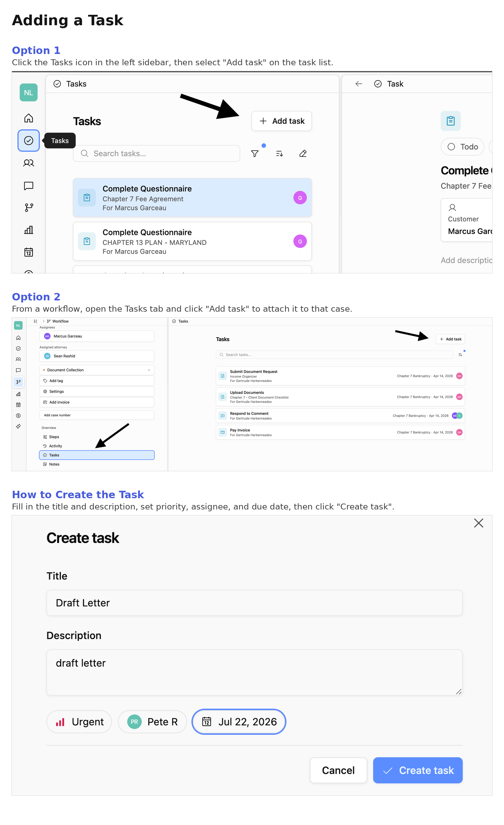Click workflow tree icon before Workflow breadcrumb

coord(36,321)
